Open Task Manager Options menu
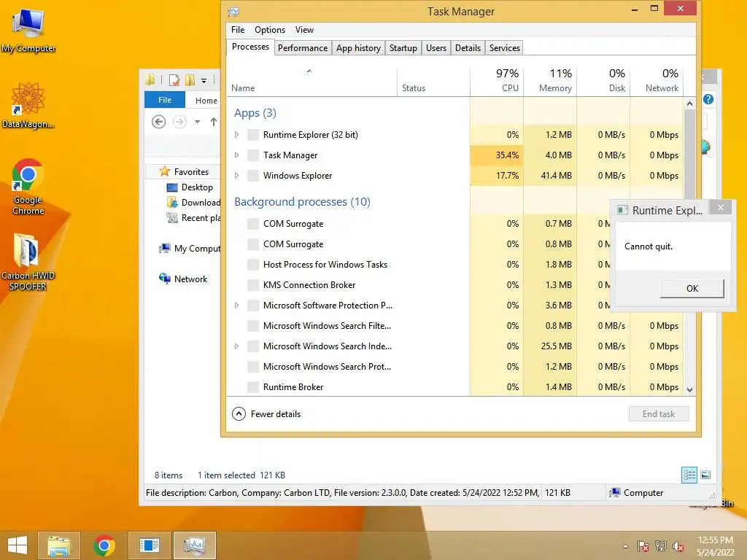Viewport: 747px width, 560px height. point(270,29)
